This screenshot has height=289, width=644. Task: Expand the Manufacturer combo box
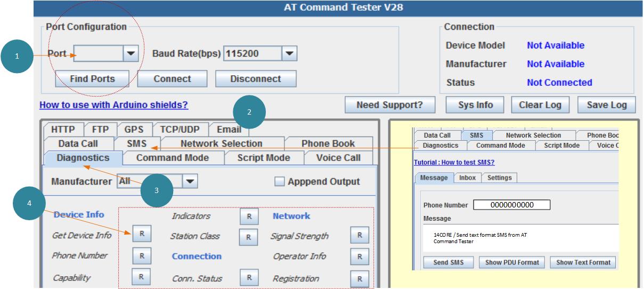pos(189,181)
